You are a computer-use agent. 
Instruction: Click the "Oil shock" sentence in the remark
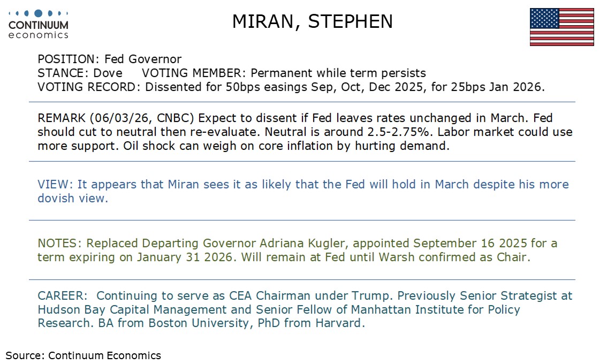point(288,146)
